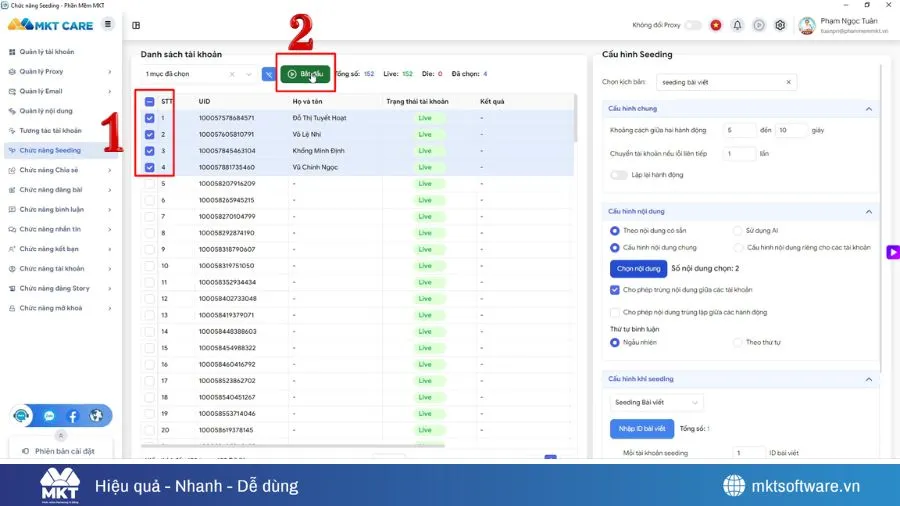Expand Chức năng đăng bài submenu
The width and height of the screenshot is (900, 506).
click(110, 190)
